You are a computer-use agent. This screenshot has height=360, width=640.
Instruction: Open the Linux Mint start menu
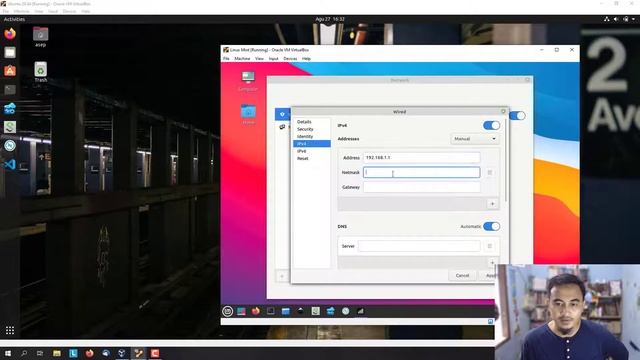[x=227, y=311]
